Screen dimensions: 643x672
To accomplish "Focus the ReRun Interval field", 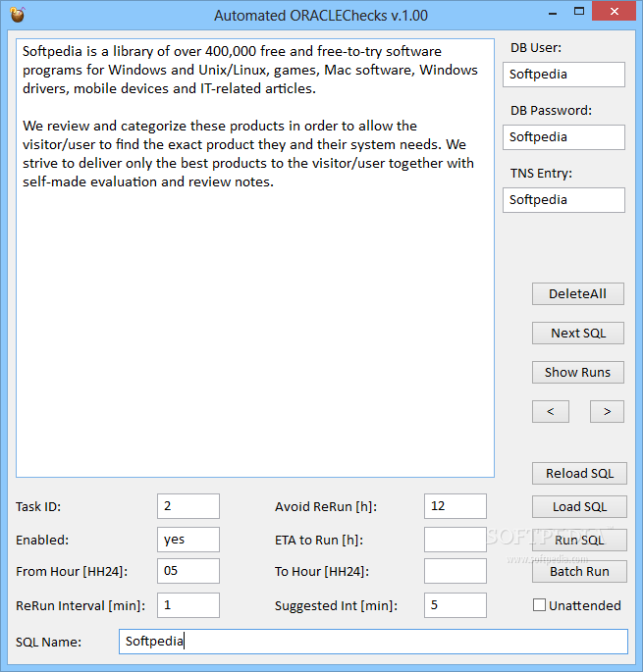I will (x=188, y=605).
